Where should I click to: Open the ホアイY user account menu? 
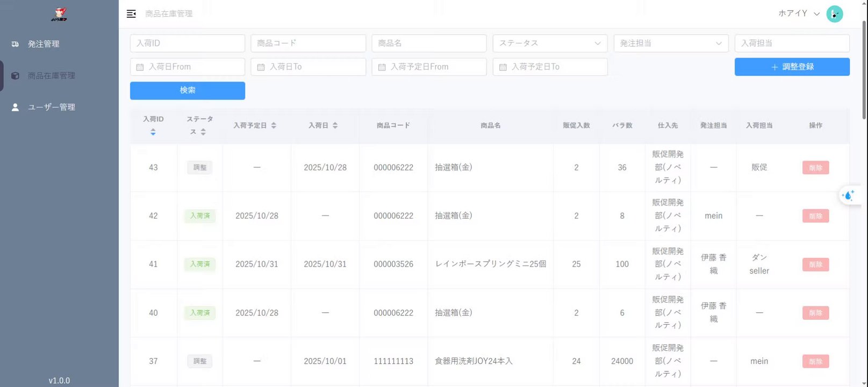(798, 14)
